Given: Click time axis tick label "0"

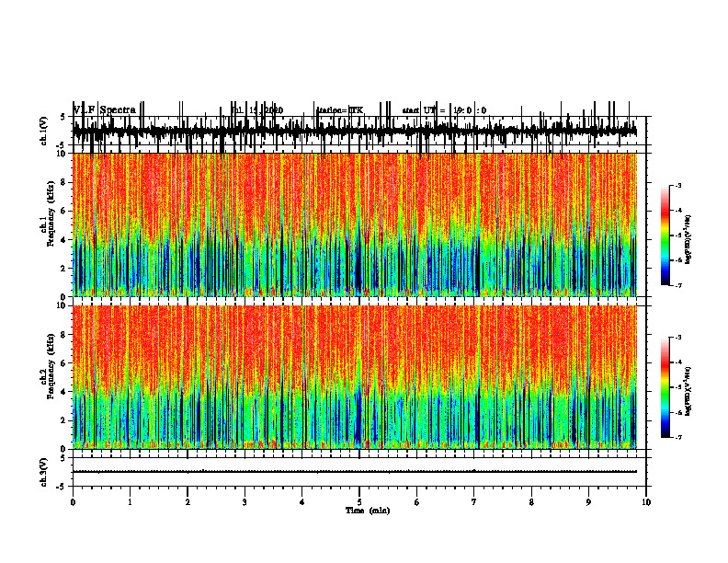Looking at the screenshot, I should [x=73, y=502].
